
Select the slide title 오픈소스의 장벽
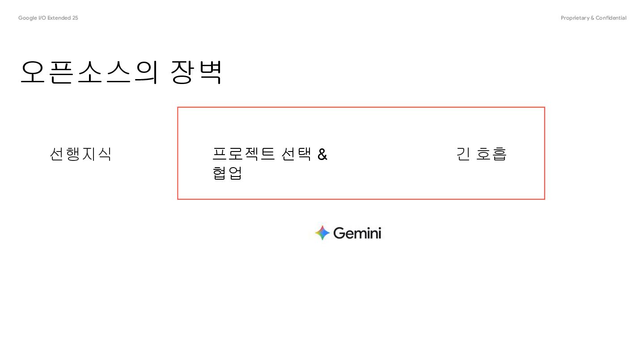coord(121,72)
